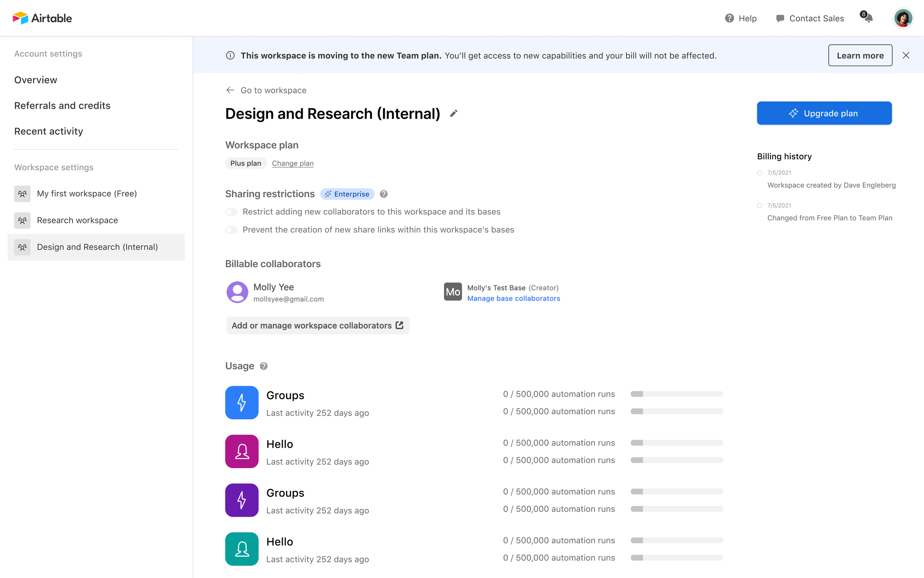924x578 pixels.
Task: Click the Groups automation runs progress bar
Action: click(x=676, y=394)
